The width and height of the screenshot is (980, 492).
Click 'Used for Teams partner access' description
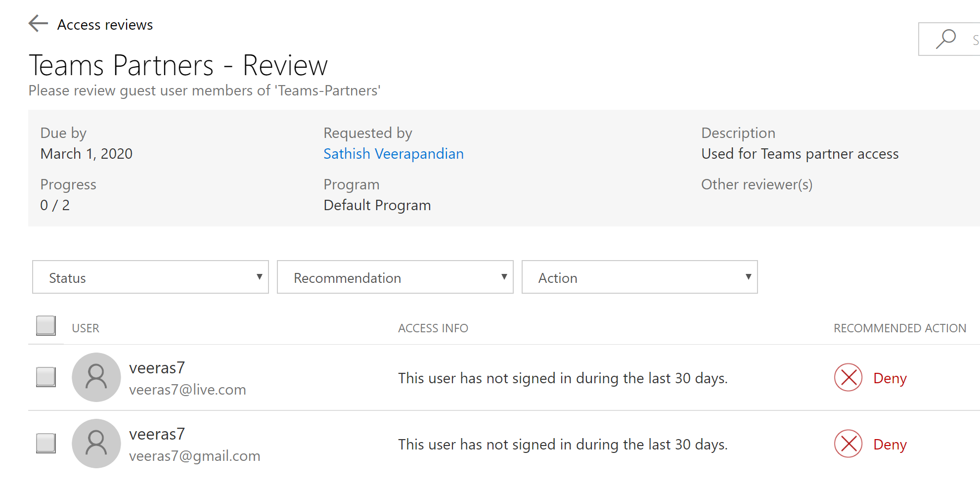[x=800, y=154]
